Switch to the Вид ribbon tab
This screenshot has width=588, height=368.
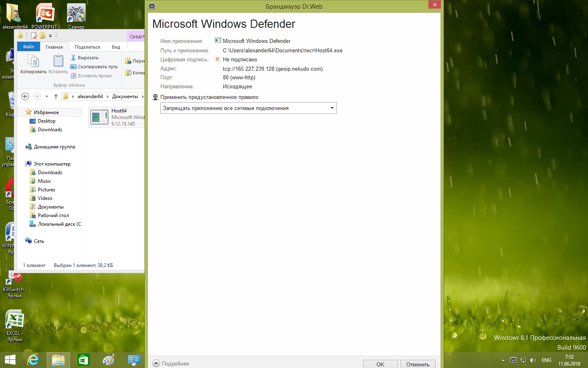coord(116,47)
